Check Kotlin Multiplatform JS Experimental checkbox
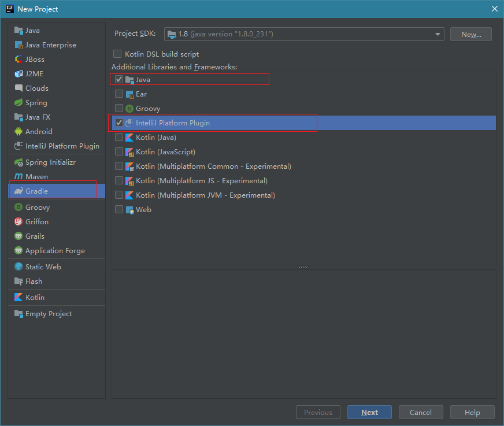504x426 pixels. 119,180
